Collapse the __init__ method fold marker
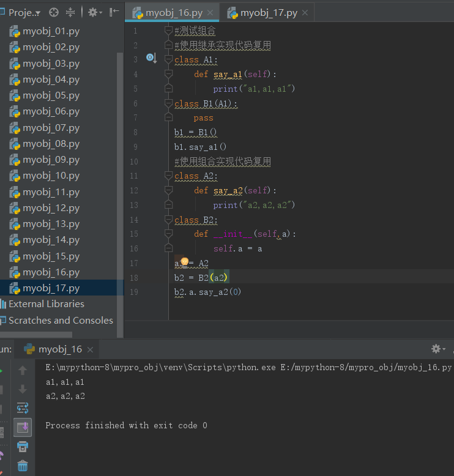 point(168,234)
